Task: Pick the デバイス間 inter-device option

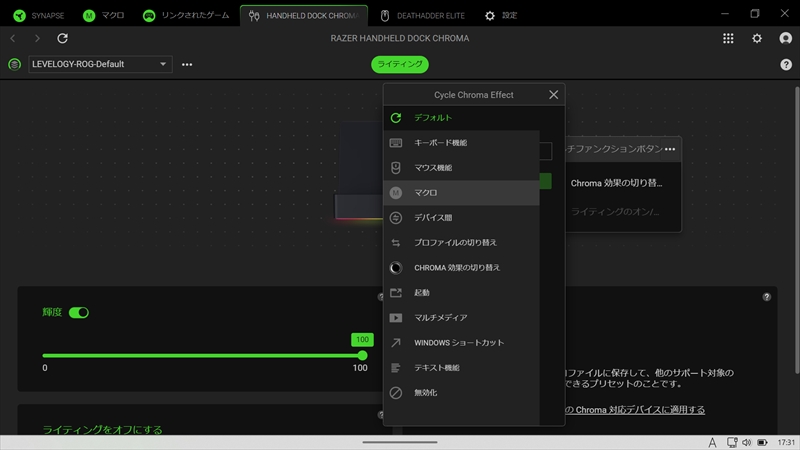Action: tap(433, 218)
